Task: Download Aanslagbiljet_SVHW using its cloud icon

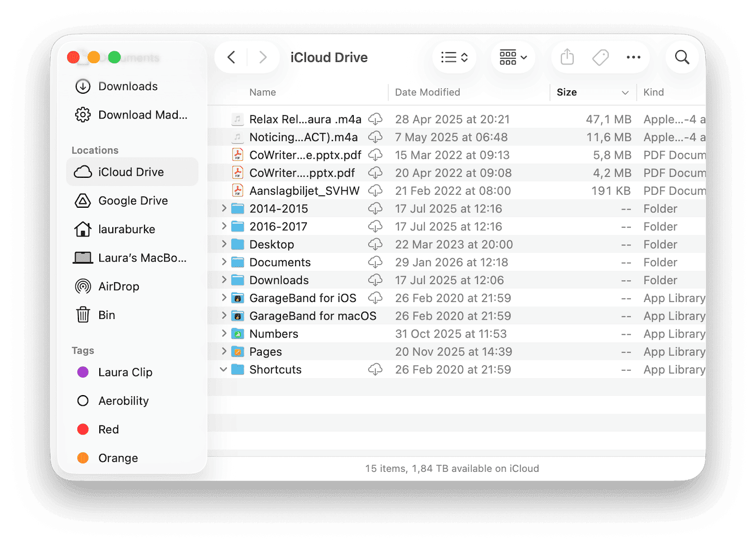Action: pyautogui.click(x=375, y=190)
